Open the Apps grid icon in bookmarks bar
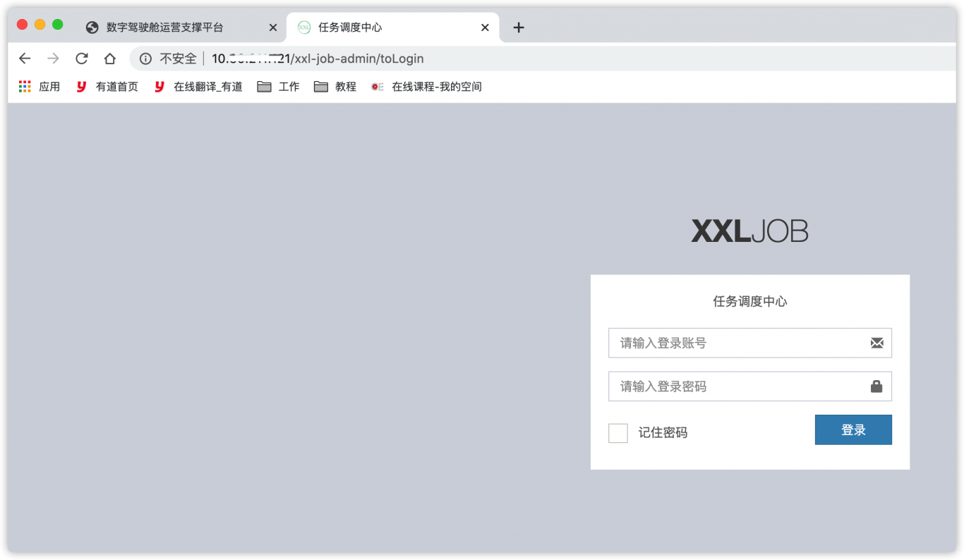Viewport: 964px width, 560px height. click(x=25, y=87)
